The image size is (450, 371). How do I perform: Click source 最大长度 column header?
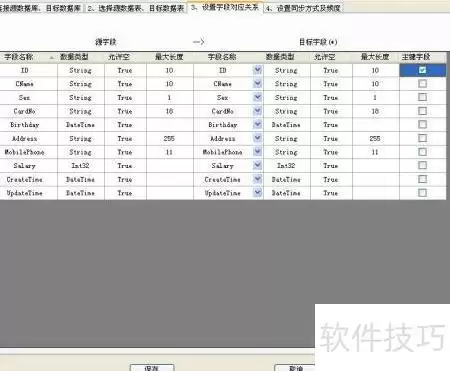pos(170,57)
